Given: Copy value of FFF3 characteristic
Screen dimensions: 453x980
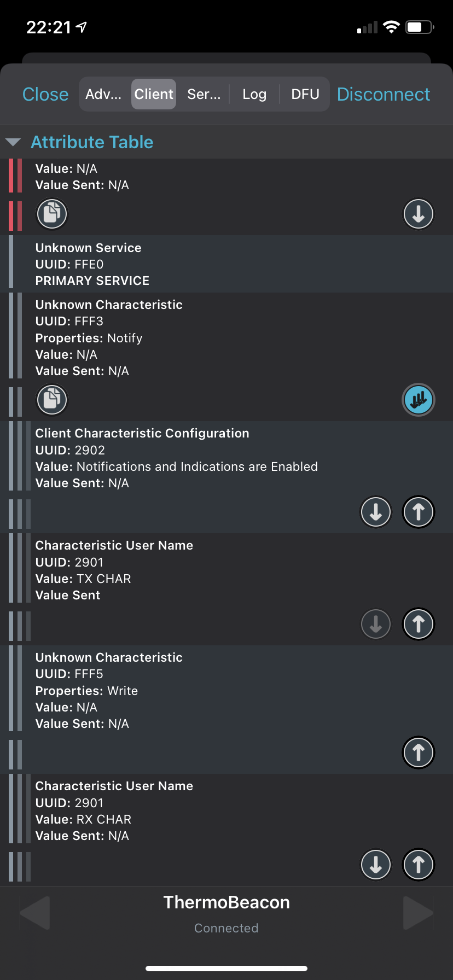Looking at the screenshot, I should (52, 400).
